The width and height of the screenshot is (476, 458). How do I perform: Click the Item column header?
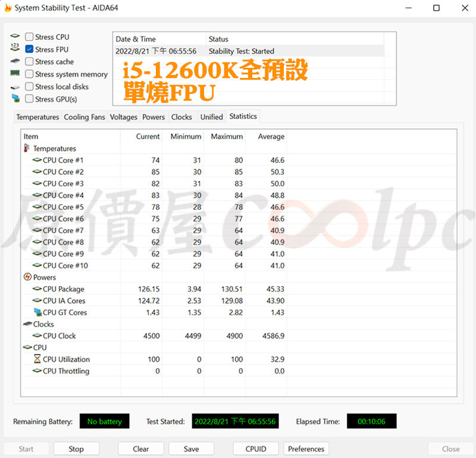point(70,136)
